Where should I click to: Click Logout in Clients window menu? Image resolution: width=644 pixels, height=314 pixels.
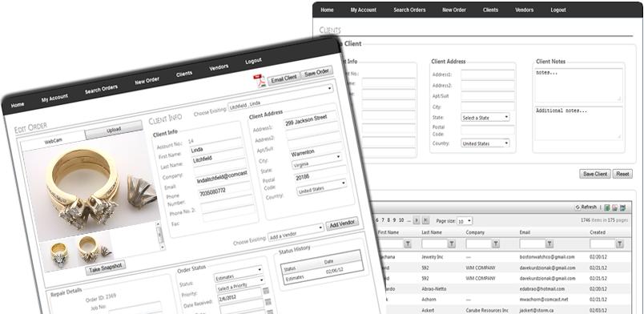click(x=558, y=10)
